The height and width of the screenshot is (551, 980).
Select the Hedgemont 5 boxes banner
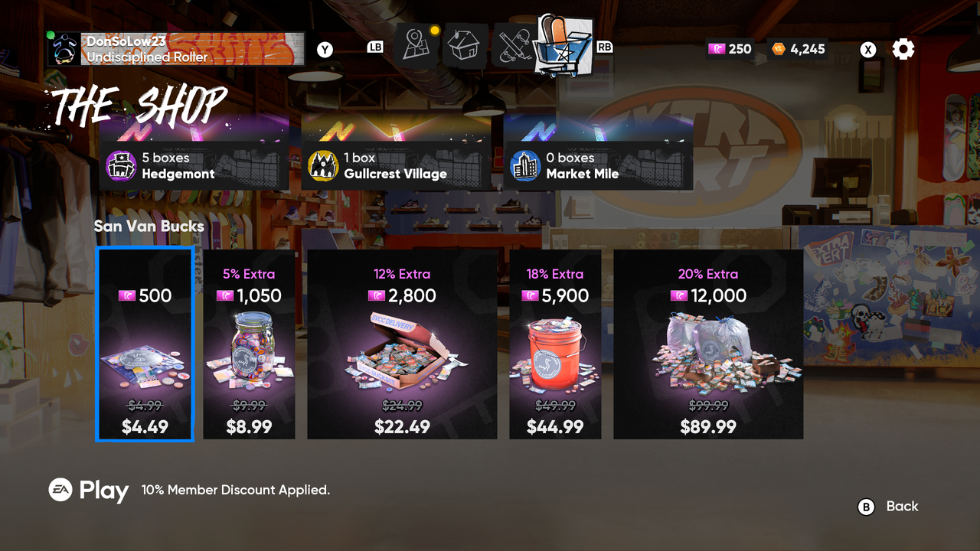click(x=194, y=165)
